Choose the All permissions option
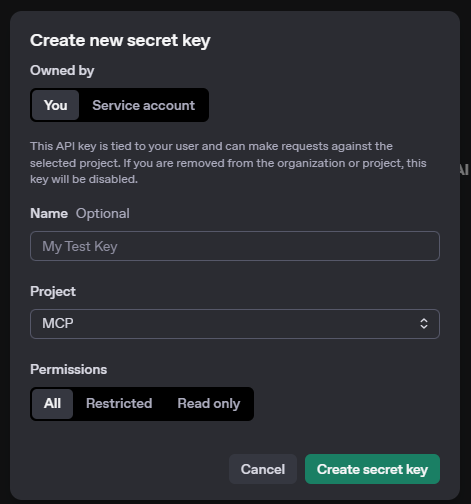The image size is (471, 504). click(52, 404)
